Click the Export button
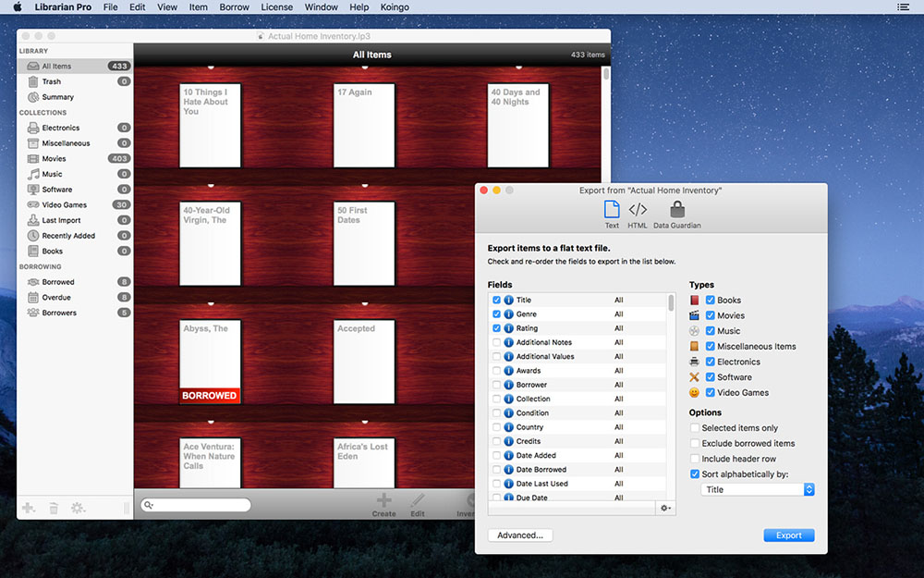This screenshot has height=578, width=924. click(x=788, y=535)
